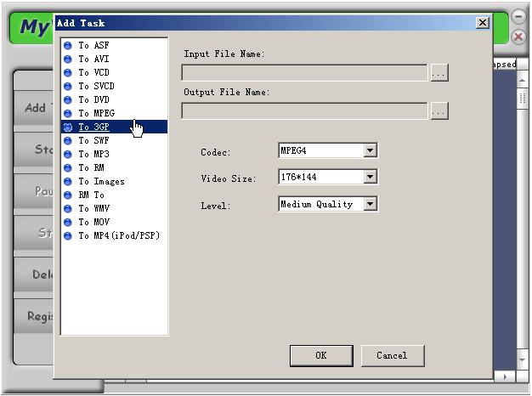
Task: Click the blue bullet icon beside To RM
Action: [x=68, y=167]
